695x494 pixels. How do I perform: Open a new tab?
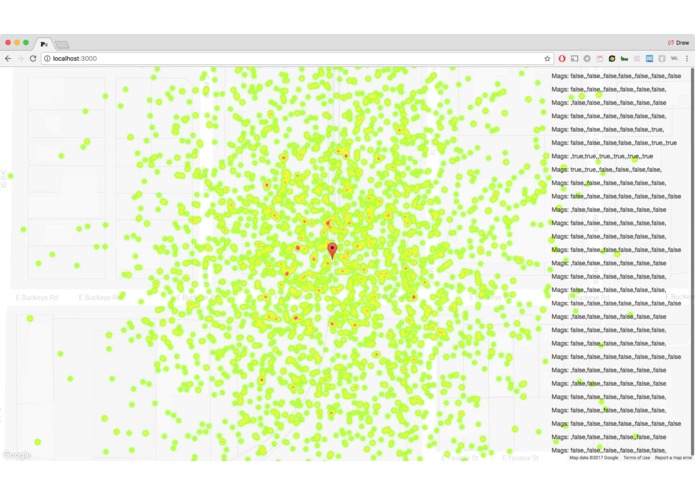[62, 44]
